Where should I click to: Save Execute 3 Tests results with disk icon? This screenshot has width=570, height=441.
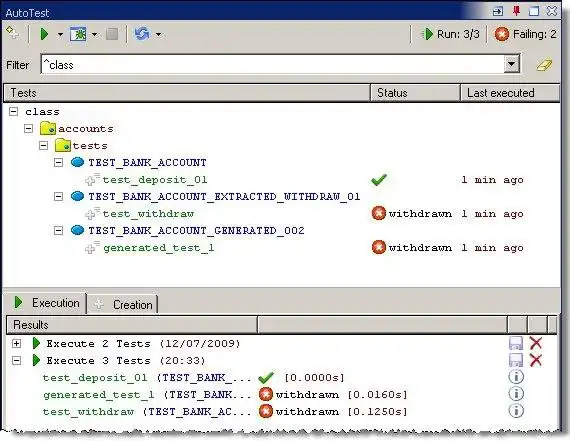[516, 360]
